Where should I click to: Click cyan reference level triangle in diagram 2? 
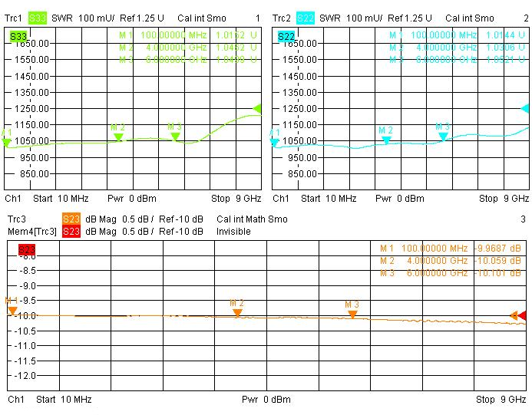pos(526,109)
